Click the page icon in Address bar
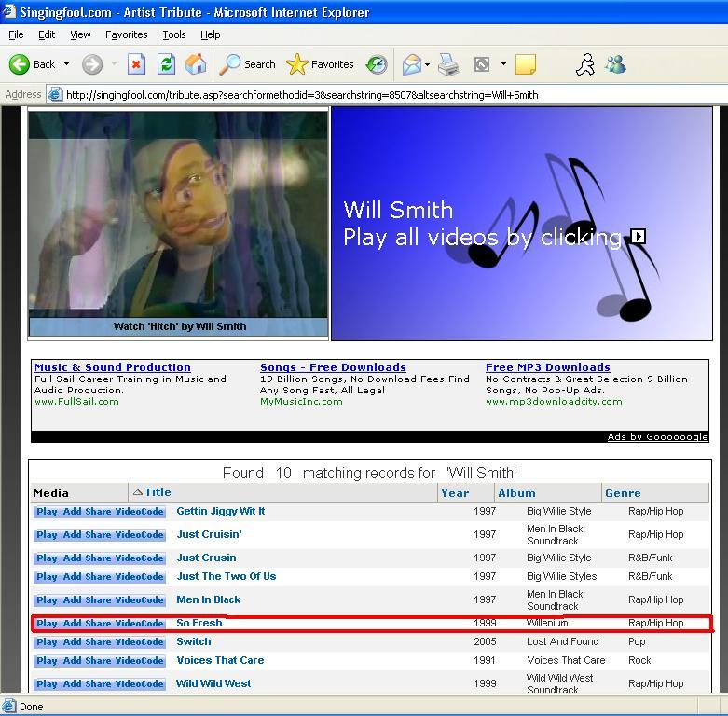Viewport: 728px width, 716px height. pyautogui.click(x=55, y=95)
